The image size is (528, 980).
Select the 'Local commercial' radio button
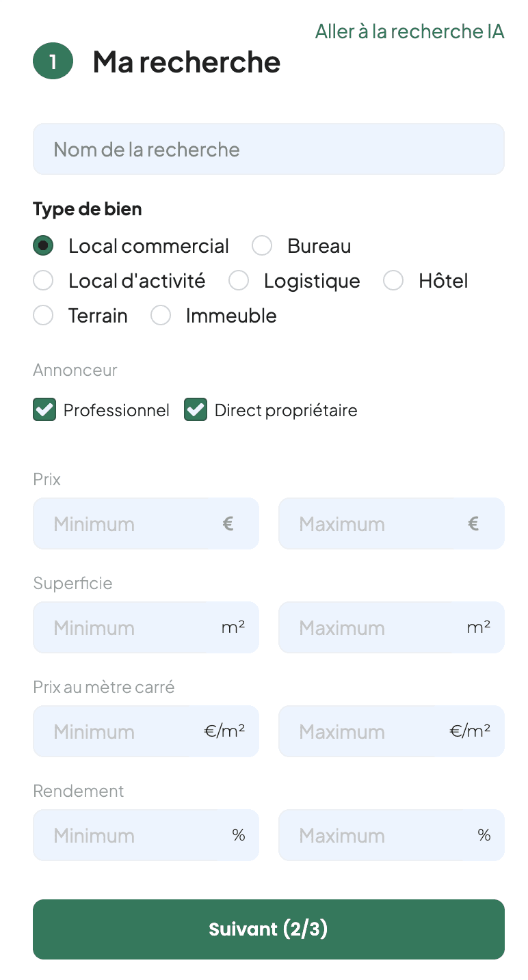[43, 246]
